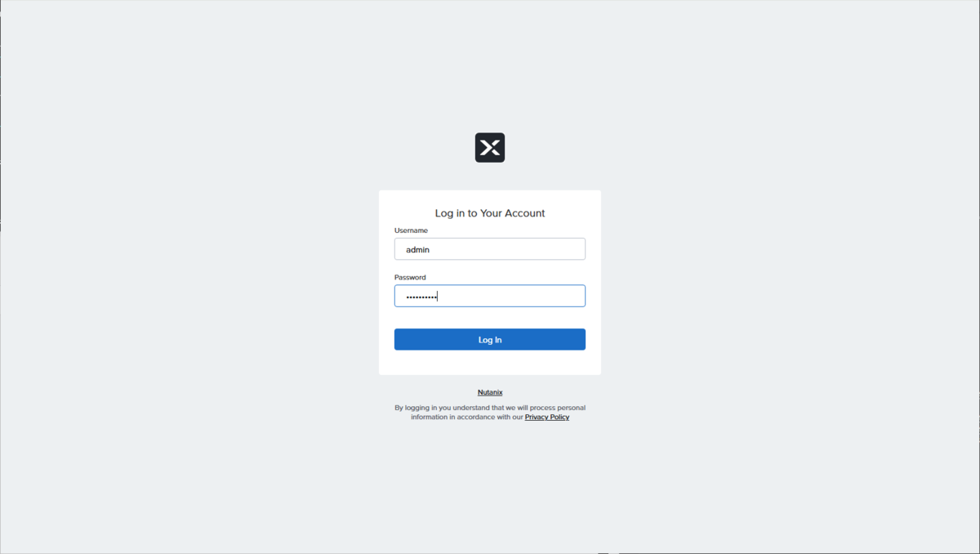980x554 pixels.
Task: Click empty space inside the Password box
Action: 511,296
